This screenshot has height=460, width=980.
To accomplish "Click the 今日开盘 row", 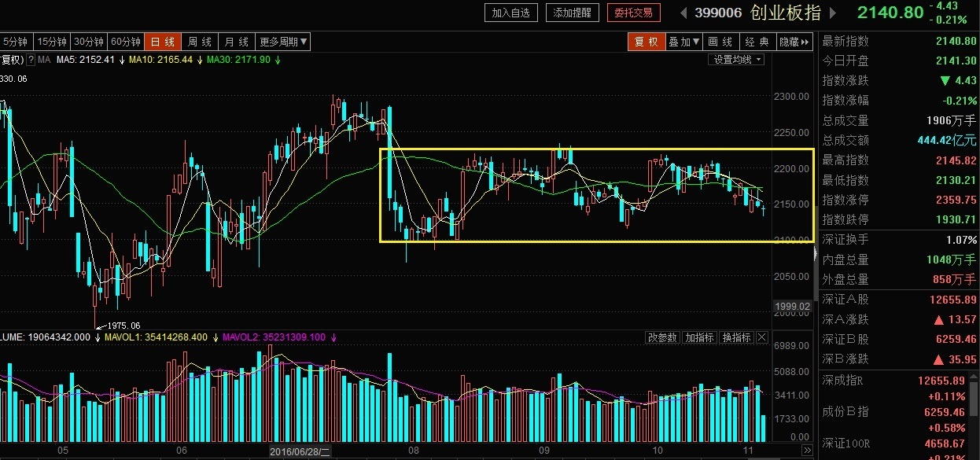I will 899,61.
